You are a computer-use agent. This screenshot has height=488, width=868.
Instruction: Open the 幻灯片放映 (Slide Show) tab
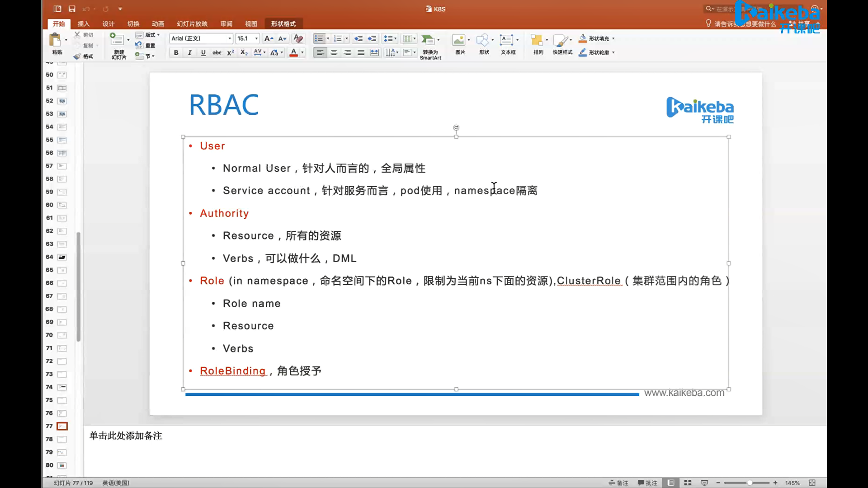192,23
